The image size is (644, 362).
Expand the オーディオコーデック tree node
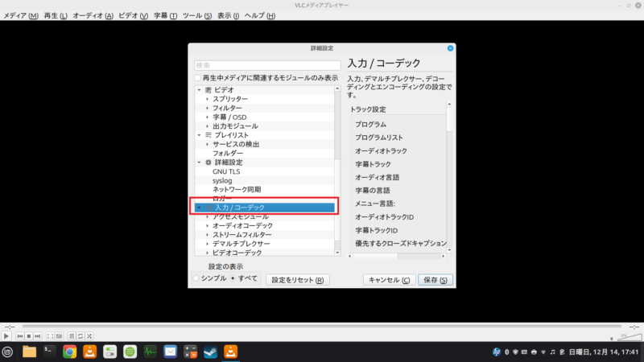pos(207,226)
